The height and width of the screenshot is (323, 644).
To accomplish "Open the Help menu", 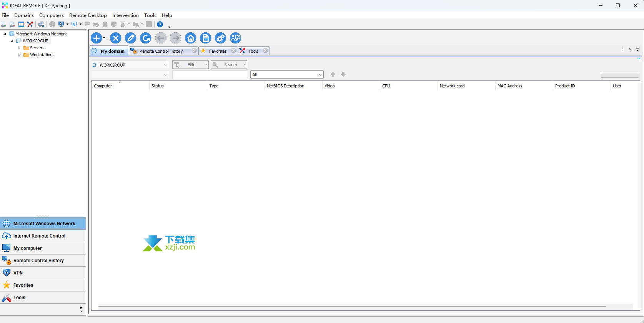I will [x=167, y=15].
